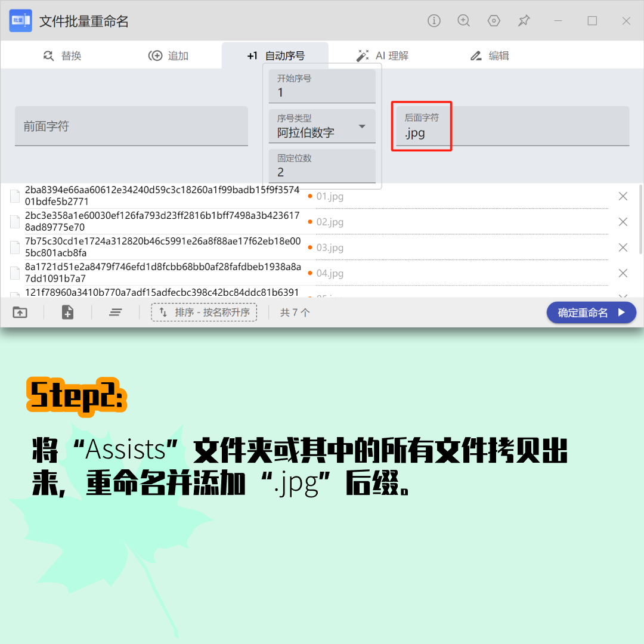Screen dimensions: 644x644
Task: Click the 固定位数 field
Action: [x=322, y=166]
